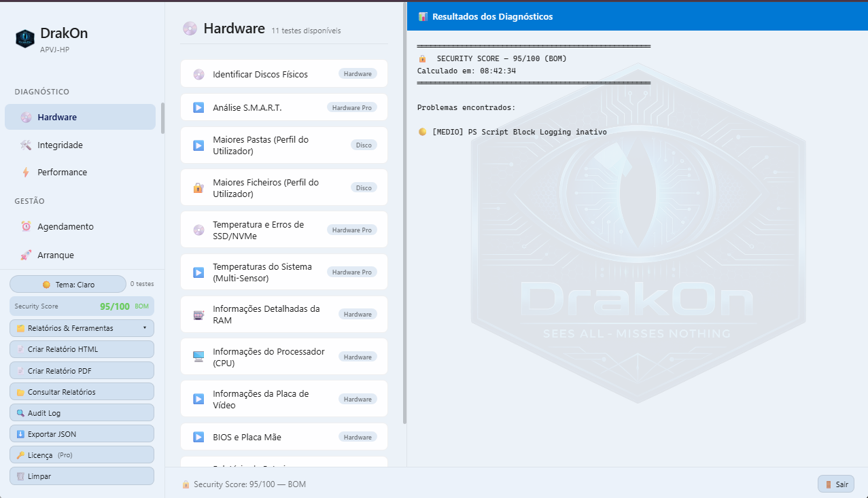Click play icon of BIOS e Placa Mãe

pos(198,437)
